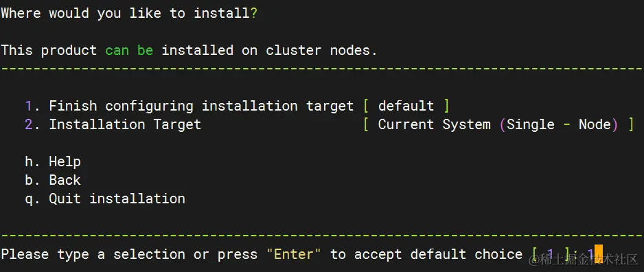This screenshot has width=644, height=272.
Task: Select option 1 Finish configuring installation target
Action: [x=189, y=106]
